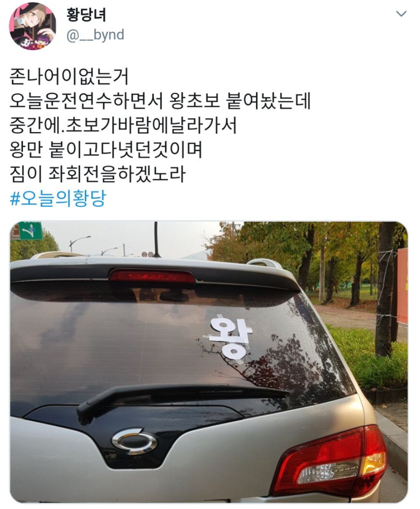Open the @__bynd handle link

pyautogui.click(x=95, y=35)
